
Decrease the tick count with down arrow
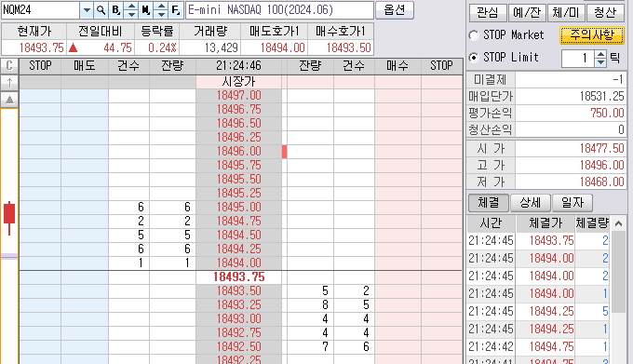click(601, 63)
